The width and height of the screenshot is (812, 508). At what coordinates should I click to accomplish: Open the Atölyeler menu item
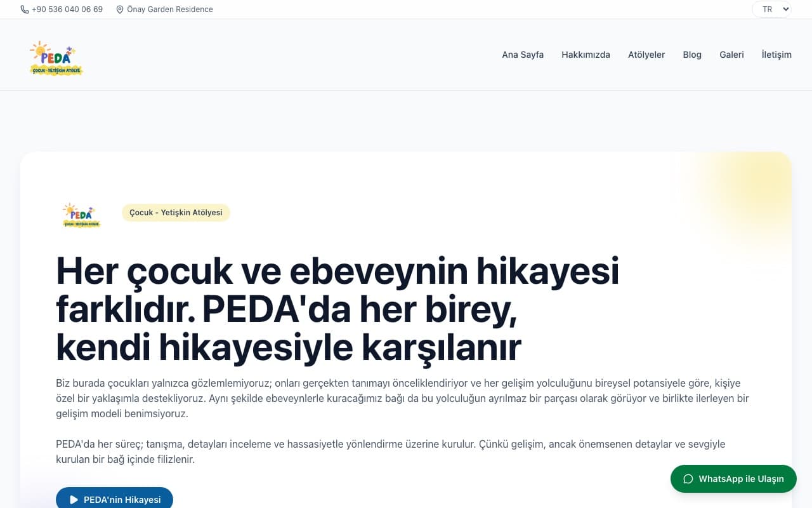646,55
